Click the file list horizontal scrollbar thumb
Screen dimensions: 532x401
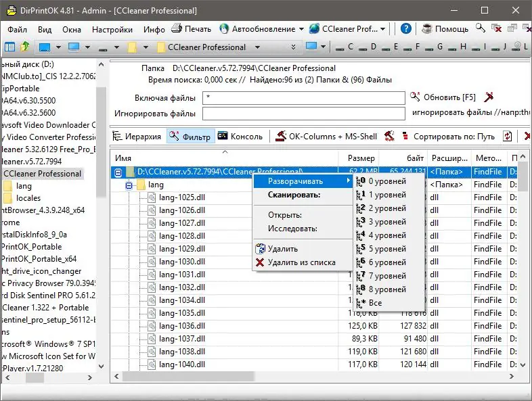[189, 376]
